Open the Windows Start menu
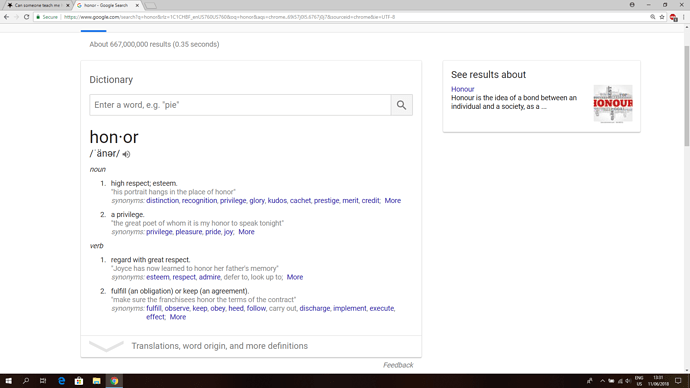Viewport: 690px width, 388px height. click(8, 381)
